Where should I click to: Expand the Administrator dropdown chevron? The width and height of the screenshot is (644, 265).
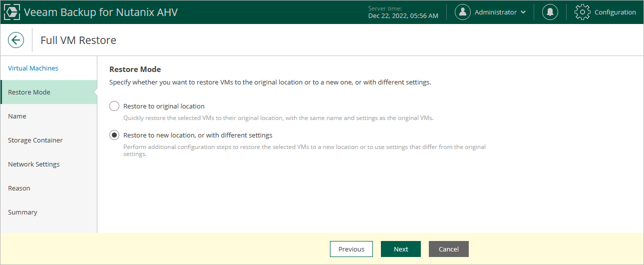pos(523,12)
